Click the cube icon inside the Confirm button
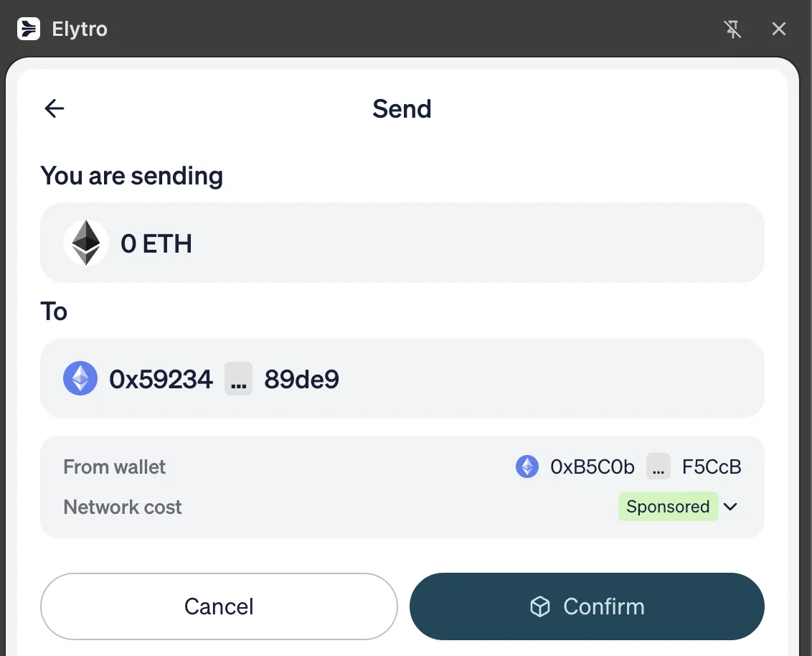 coord(539,606)
